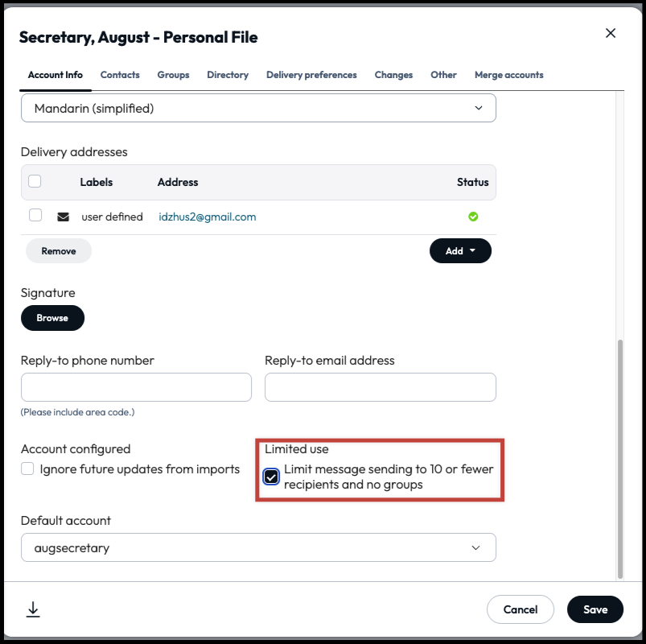646x644 pixels.
Task: Toggle the select-all delivery addresses checkbox
Action: [35, 182]
